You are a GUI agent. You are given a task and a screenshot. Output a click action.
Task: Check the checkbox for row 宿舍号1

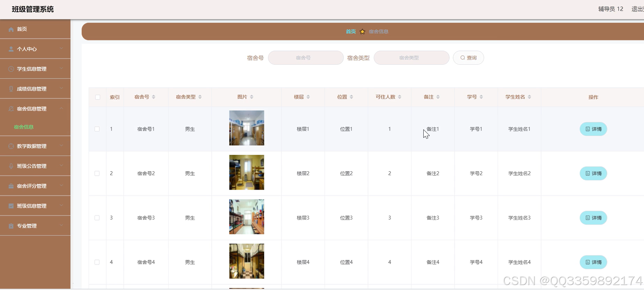tap(97, 129)
